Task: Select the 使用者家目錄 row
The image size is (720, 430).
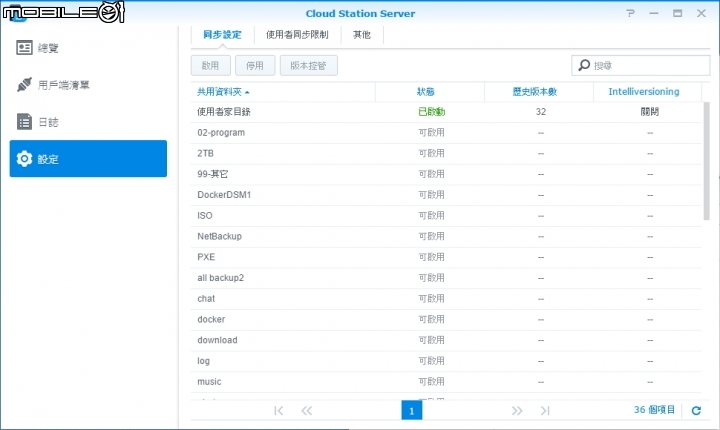Action: click(446, 112)
